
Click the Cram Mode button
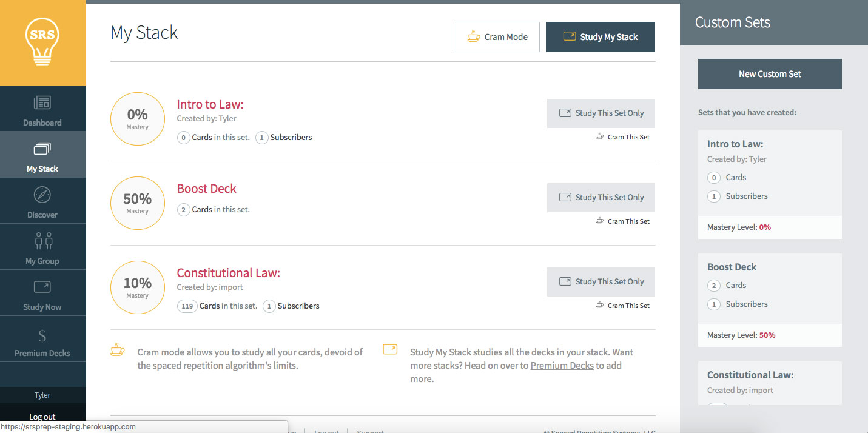(x=497, y=37)
